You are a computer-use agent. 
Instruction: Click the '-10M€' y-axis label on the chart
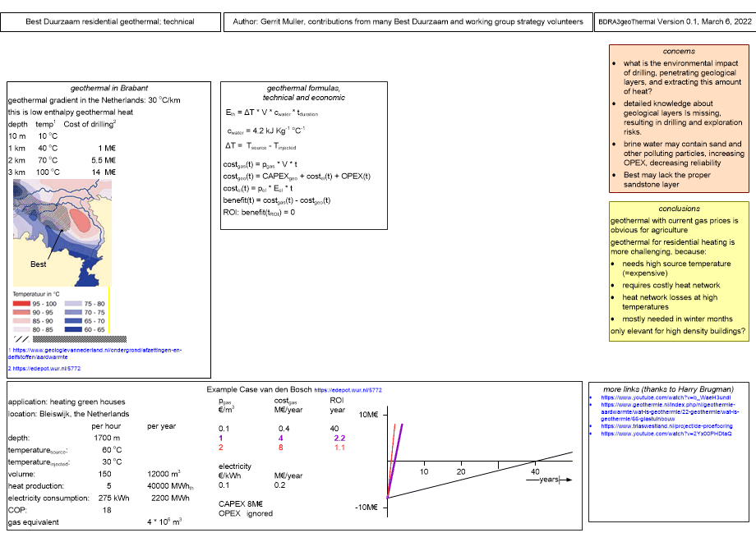tap(366, 508)
